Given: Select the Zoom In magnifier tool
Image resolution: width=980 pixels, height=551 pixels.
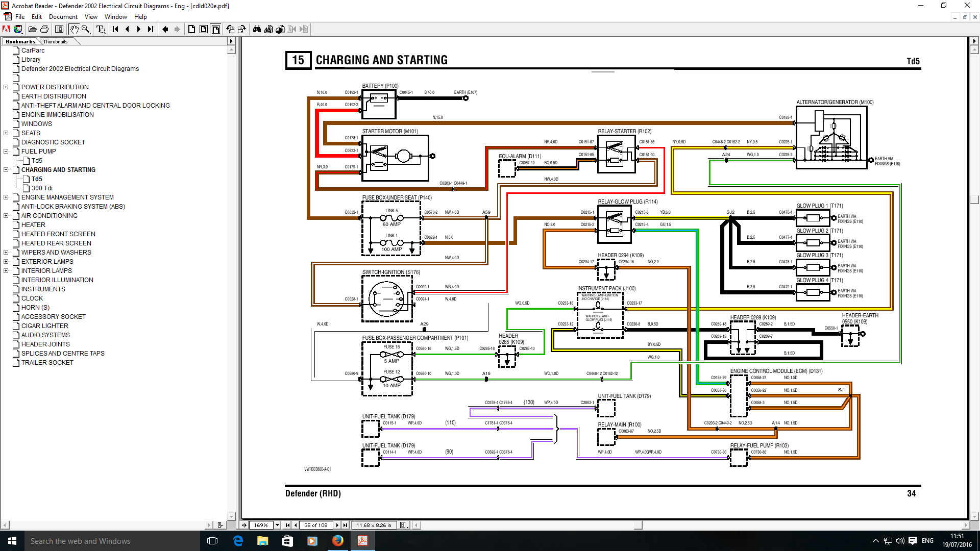Looking at the screenshot, I should tap(86, 29).
